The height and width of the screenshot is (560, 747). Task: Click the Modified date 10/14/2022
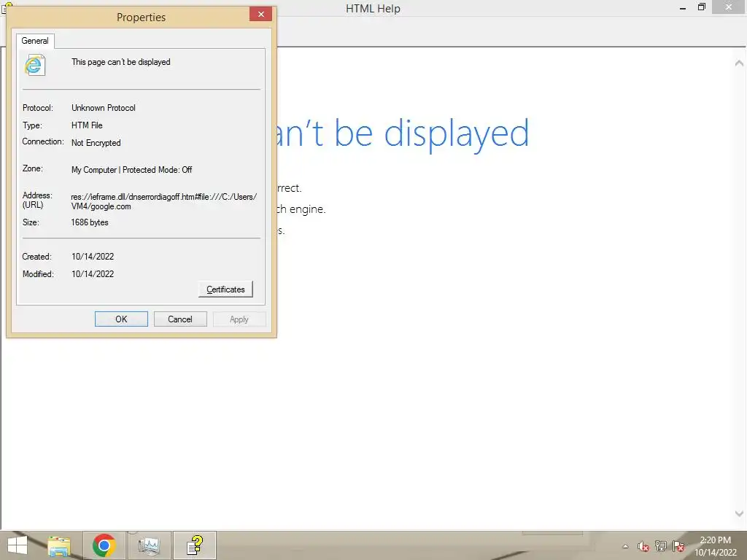[93, 274]
